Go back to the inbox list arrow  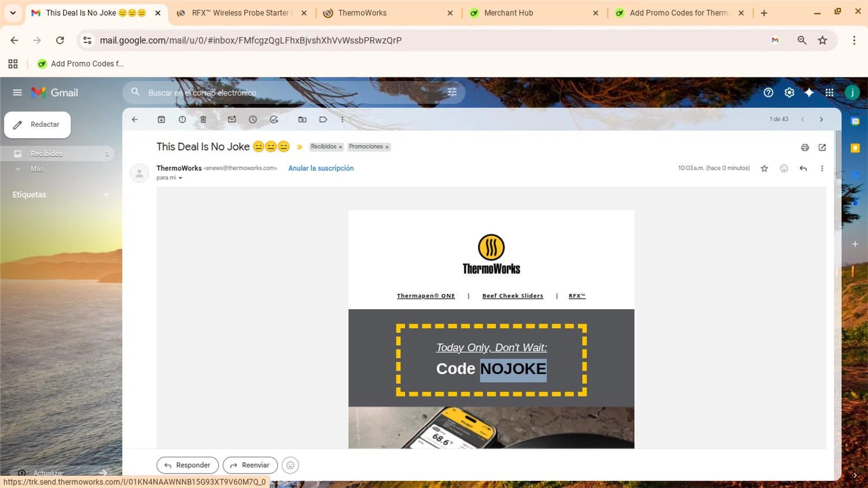coord(135,119)
